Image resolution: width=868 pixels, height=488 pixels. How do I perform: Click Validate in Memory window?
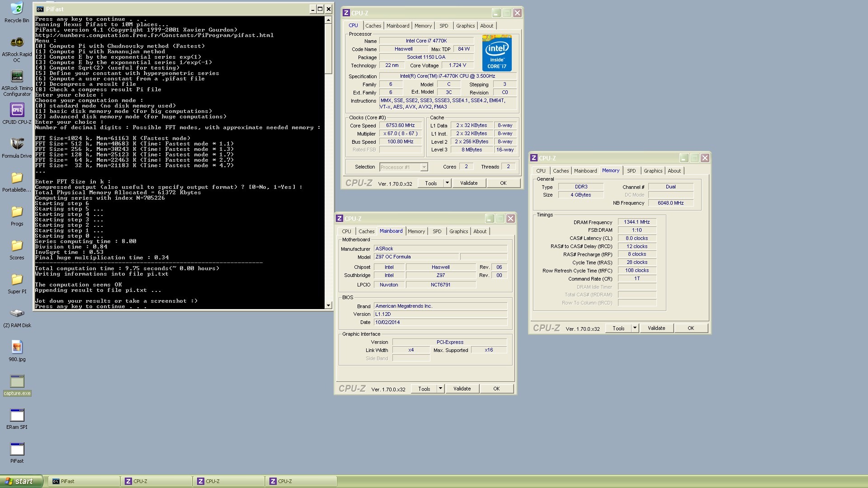[656, 328]
